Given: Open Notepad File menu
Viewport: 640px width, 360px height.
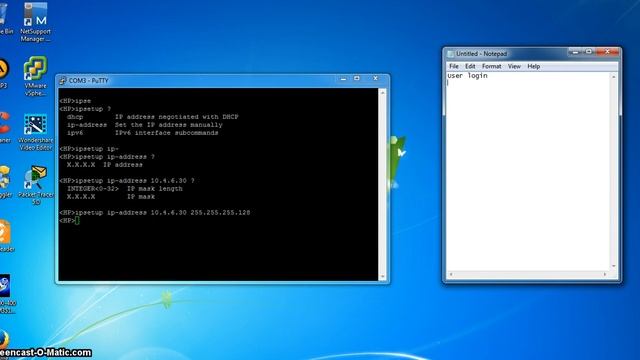Looking at the screenshot, I should tap(454, 66).
